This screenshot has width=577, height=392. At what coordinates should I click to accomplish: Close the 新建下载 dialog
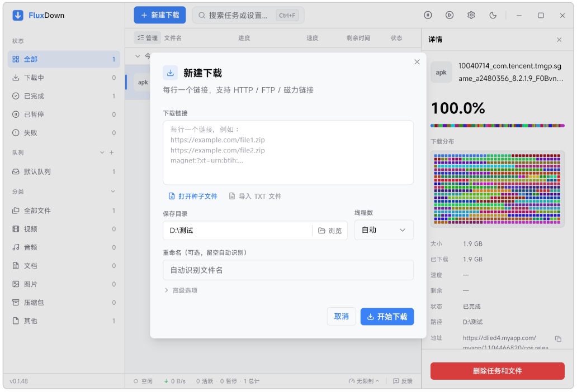(x=417, y=62)
